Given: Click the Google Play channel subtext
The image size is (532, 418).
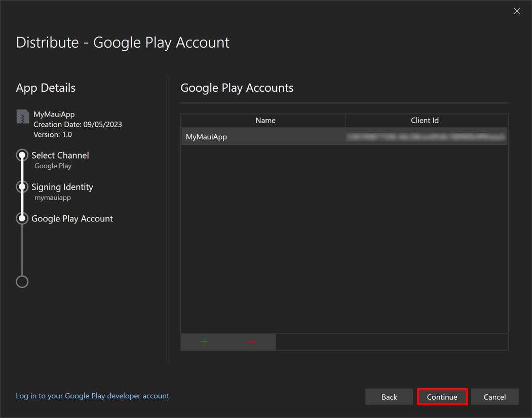Looking at the screenshot, I should coord(53,166).
